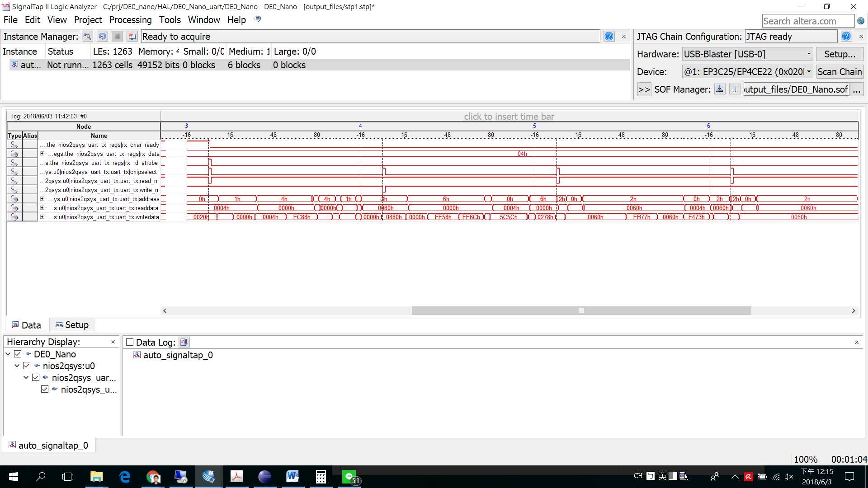Click type icon of rx_data node row
The image size is (868, 488).
tap(14, 154)
